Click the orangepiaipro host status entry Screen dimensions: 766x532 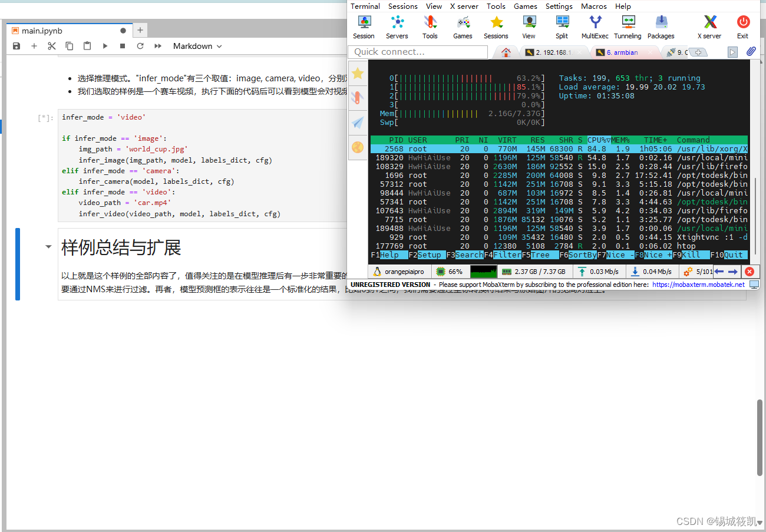pyautogui.click(x=399, y=272)
